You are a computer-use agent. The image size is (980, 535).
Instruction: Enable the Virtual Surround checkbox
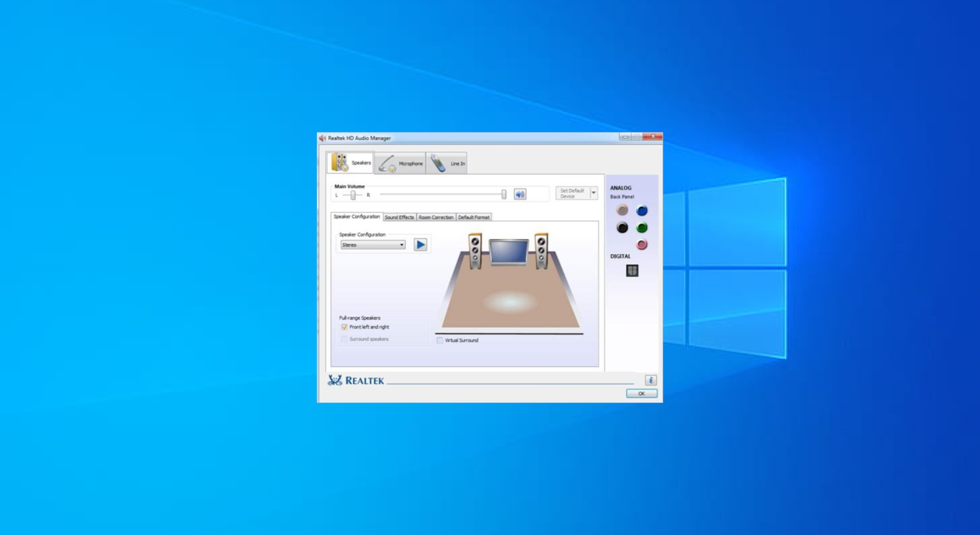pyautogui.click(x=440, y=340)
